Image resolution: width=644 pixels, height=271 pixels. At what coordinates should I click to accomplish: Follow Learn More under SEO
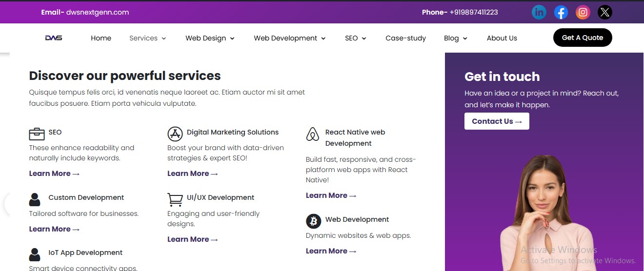[x=54, y=174]
